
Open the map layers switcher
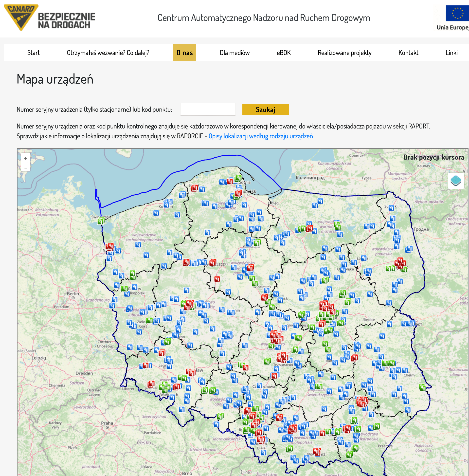pos(456,181)
